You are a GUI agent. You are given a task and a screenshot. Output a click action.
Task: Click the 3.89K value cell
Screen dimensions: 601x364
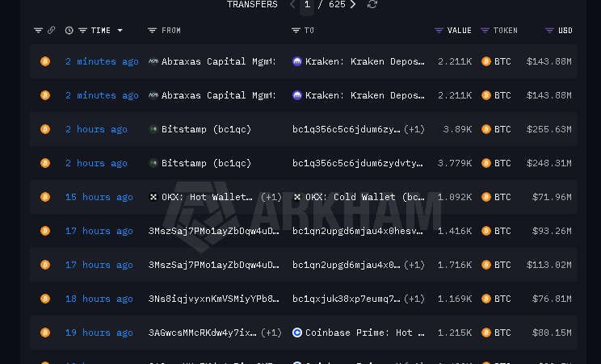click(x=457, y=129)
